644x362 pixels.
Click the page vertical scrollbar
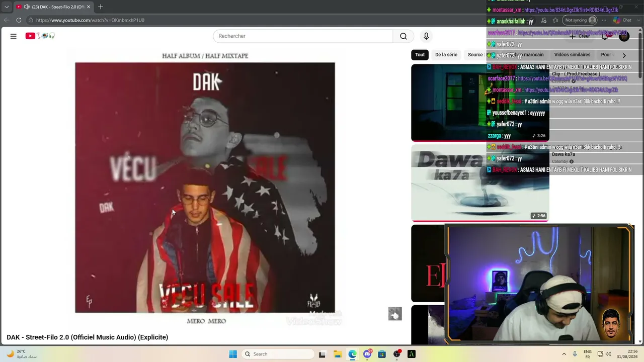point(640,53)
